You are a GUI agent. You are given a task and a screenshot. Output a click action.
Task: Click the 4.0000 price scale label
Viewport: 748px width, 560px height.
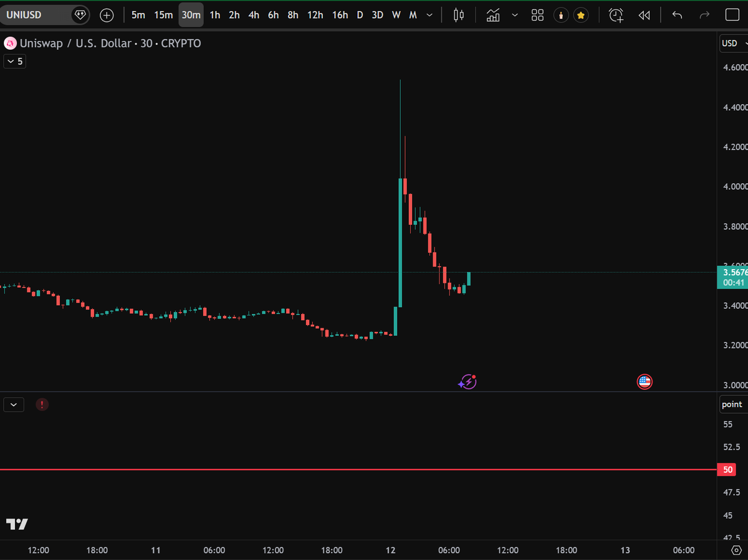point(734,186)
